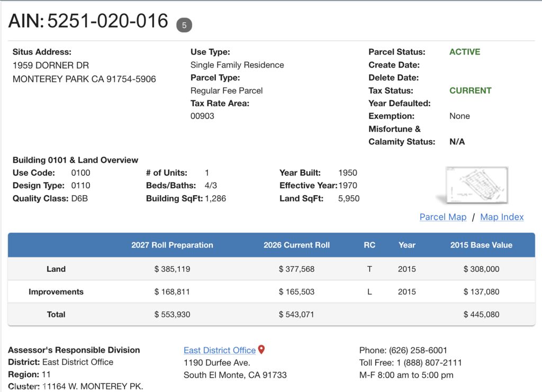542x392 pixels.
Task: Click the Use Code value 0100
Action: point(80,172)
